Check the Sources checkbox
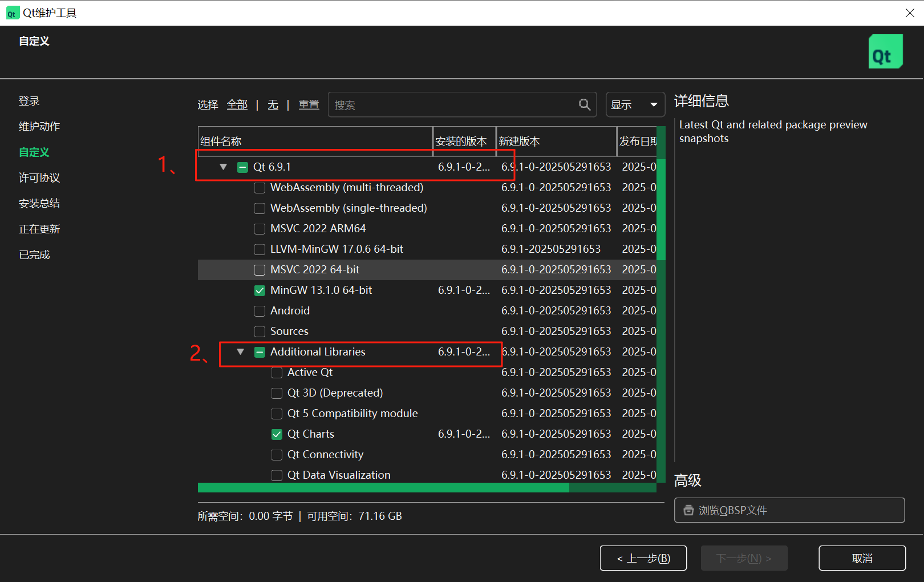This screenshot has height=582, width=924. coord(260,331)
